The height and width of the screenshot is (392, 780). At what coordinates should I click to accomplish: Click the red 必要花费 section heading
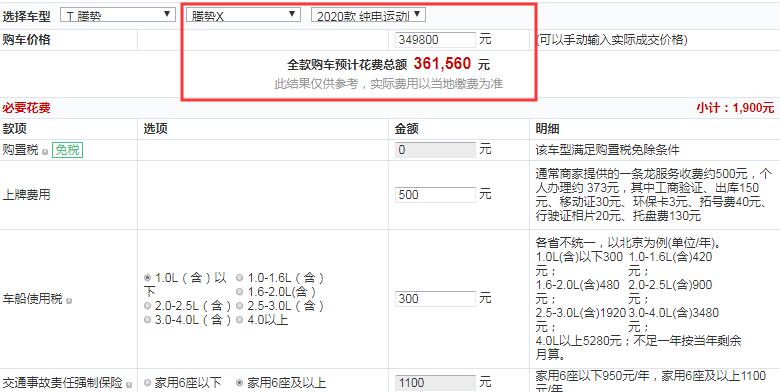click(26, 108)
